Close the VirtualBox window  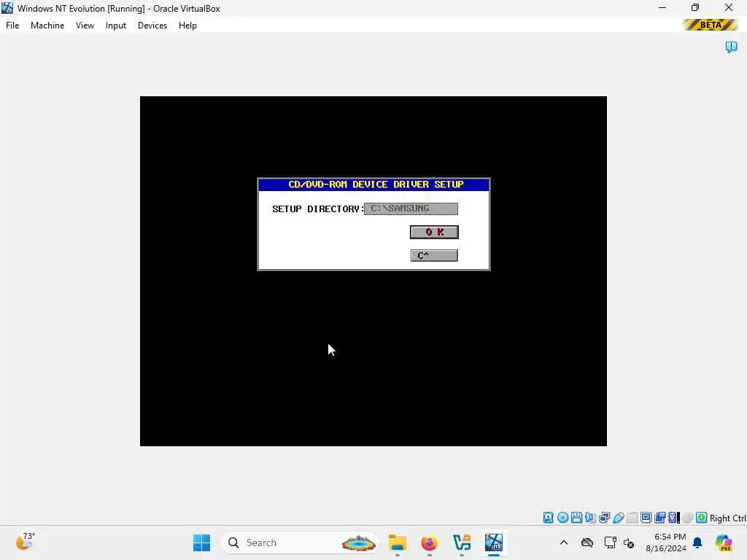(729, 8)
